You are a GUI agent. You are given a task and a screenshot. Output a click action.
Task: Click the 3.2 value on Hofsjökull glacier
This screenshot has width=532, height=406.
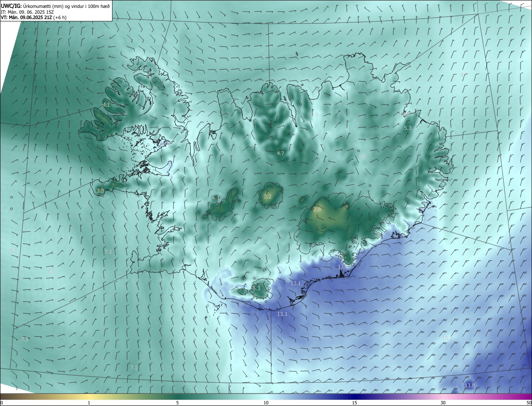pyautogui.click(x=268, y=196)
